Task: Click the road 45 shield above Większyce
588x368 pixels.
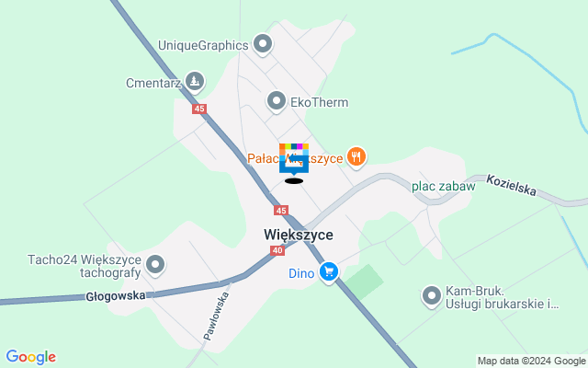Action: pyautogui.click(x=281, y=211)
